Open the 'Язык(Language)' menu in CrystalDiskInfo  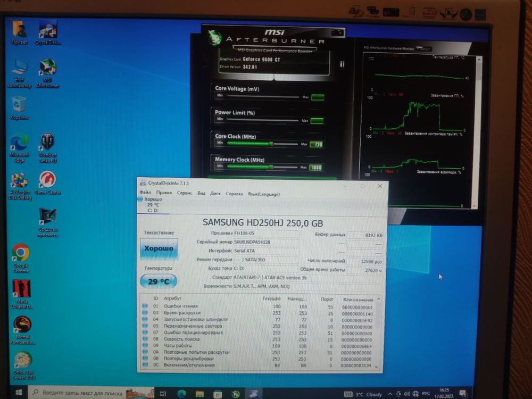tap(264, 194)
